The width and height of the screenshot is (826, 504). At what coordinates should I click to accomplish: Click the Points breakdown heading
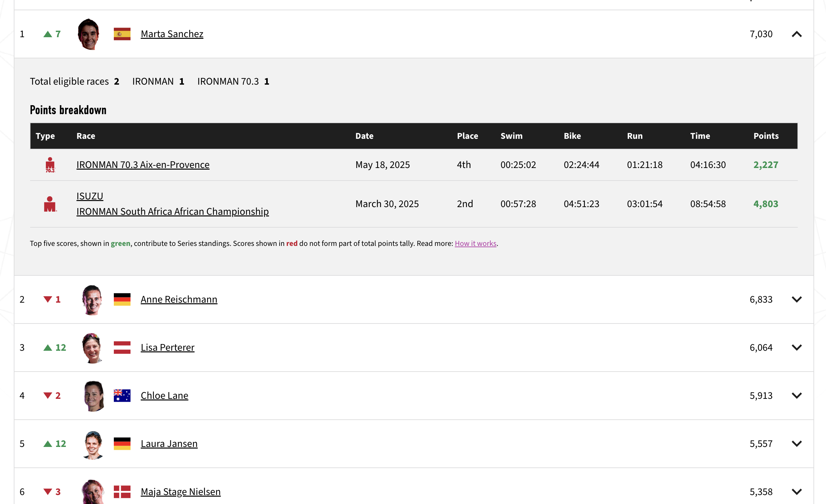[68, 110]
